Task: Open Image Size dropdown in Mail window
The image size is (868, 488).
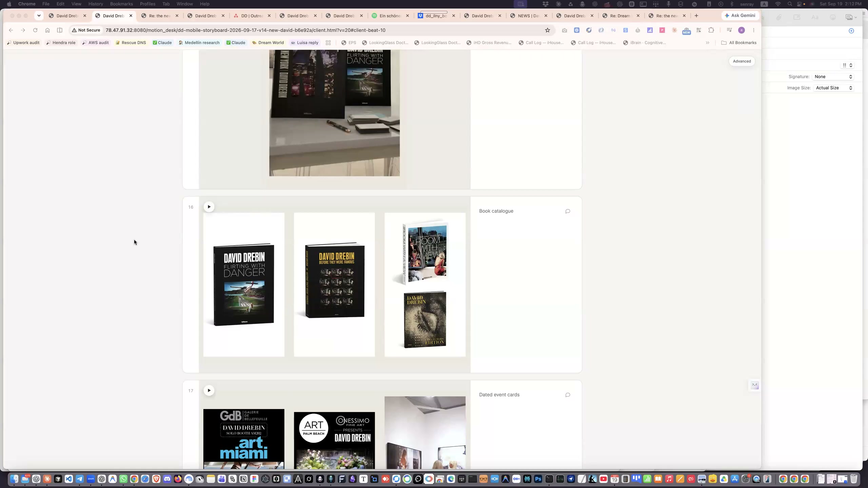Action: click(834, 88)
